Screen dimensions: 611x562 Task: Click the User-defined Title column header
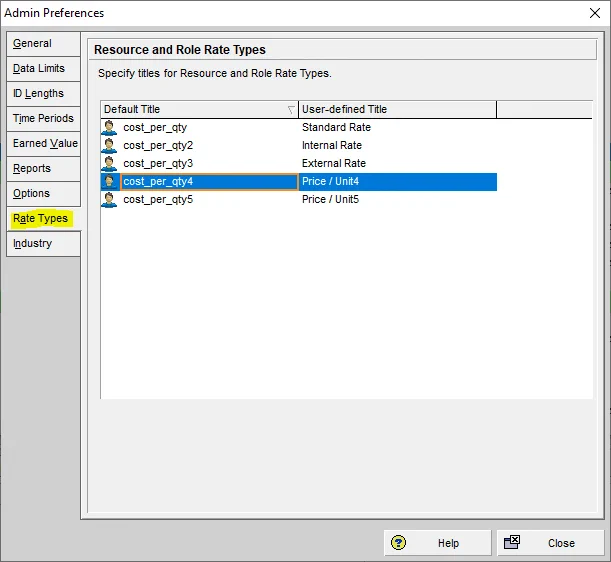click(397, 110)
